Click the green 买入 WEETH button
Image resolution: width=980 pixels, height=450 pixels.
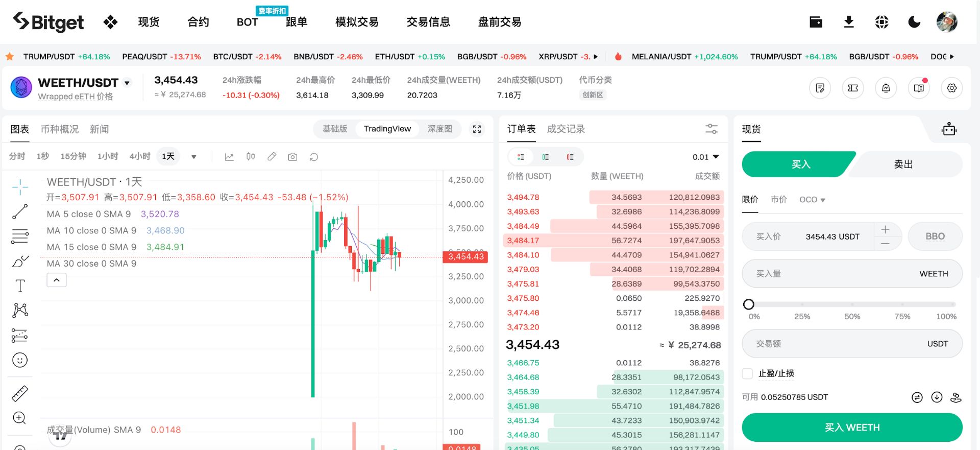point(852,428)
